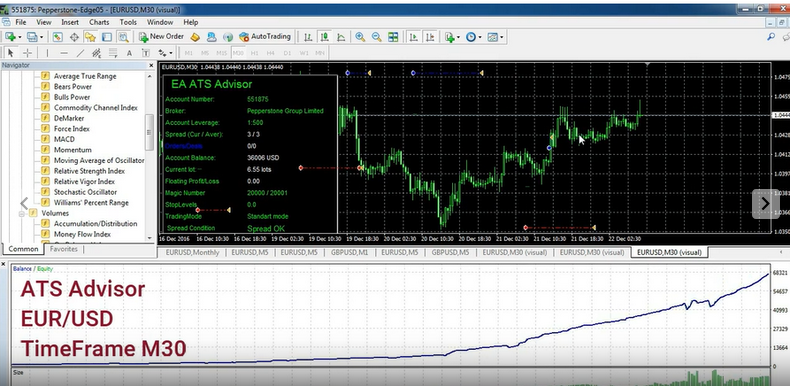Open the Indicators list icon
790x386 pixels.
[x=449, y=37]
